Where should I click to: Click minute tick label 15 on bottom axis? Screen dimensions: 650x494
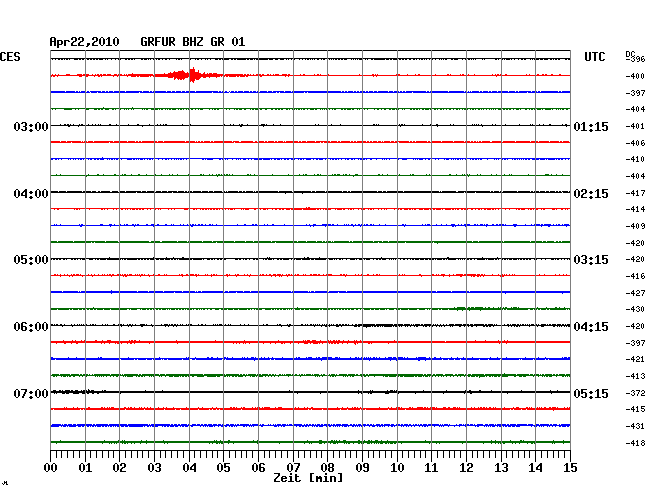point(570,468)
